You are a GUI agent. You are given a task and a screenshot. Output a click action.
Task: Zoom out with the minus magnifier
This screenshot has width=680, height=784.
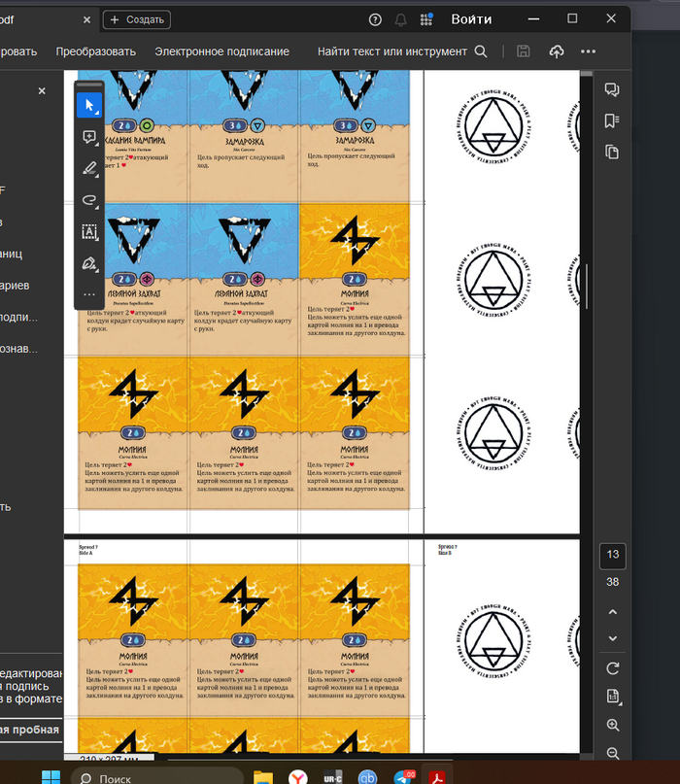pos(613,753)
